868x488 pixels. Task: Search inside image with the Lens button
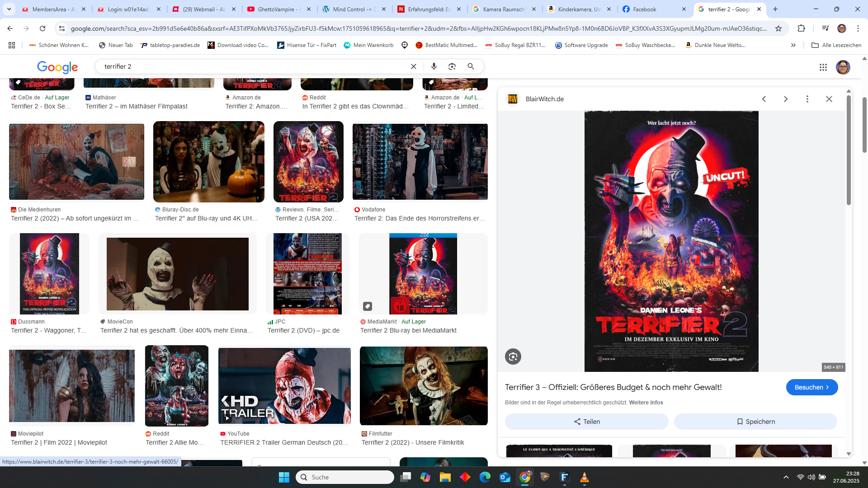(513, 357)
